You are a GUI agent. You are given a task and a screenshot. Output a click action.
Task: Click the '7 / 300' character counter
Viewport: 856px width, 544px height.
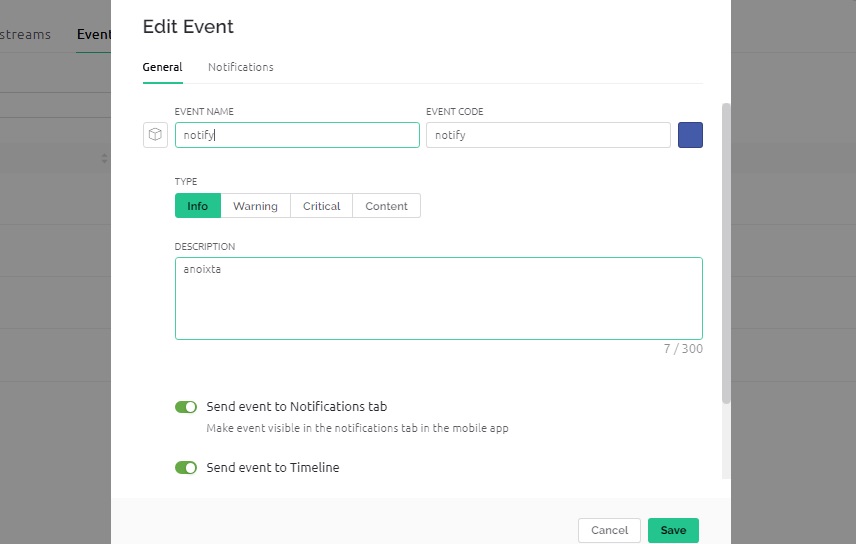point(683,348)
